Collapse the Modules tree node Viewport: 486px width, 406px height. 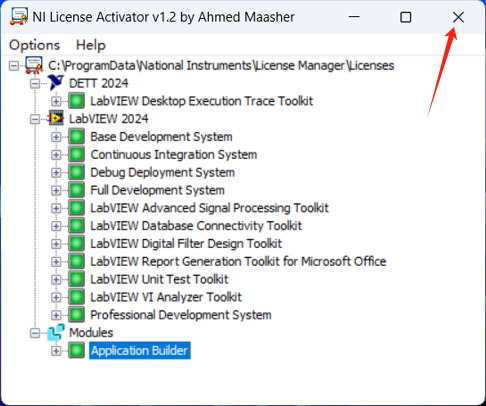(35, 333)
